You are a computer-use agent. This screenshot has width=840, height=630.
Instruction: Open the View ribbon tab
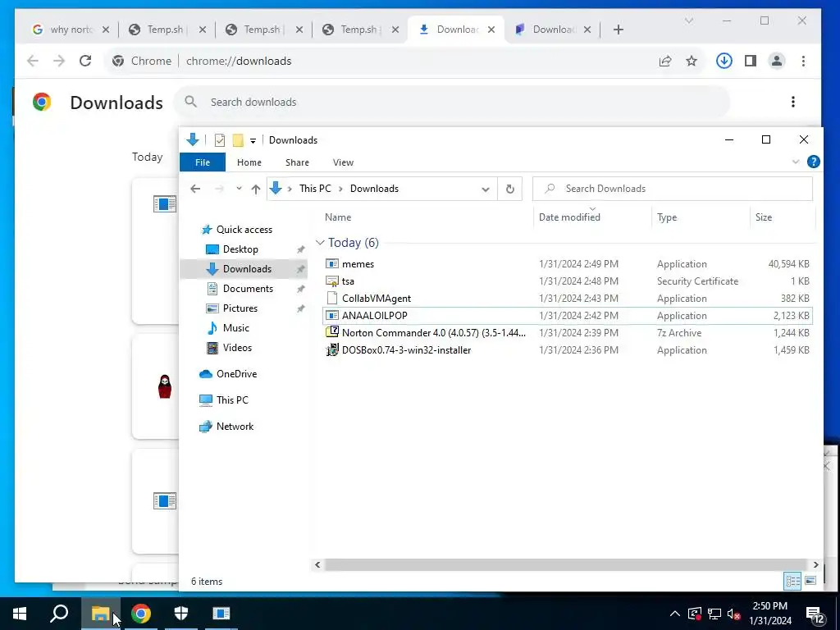[343, 162]
